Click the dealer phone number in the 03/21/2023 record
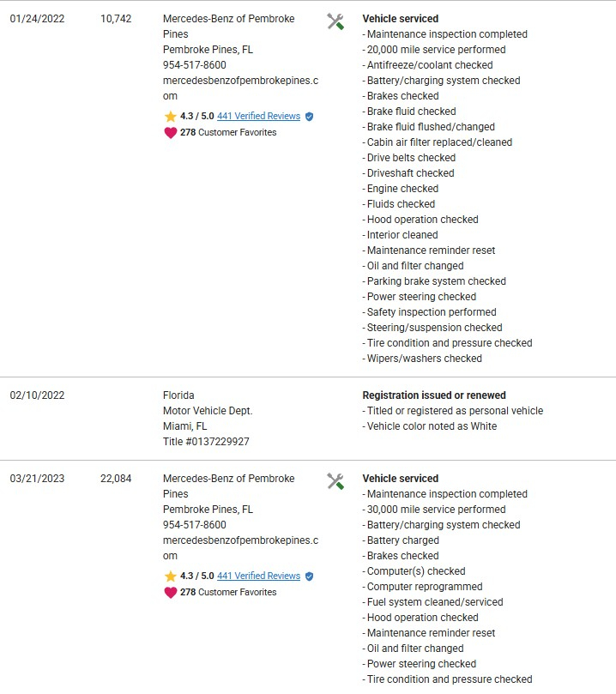The height and width of the screenshot is (694, 616). point(195,525)
